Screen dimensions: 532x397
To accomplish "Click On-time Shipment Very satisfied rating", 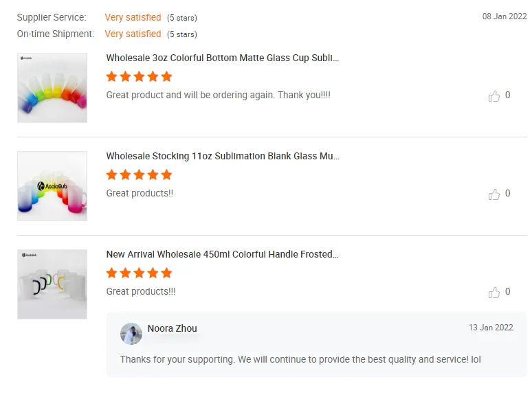I will [133, 34].
